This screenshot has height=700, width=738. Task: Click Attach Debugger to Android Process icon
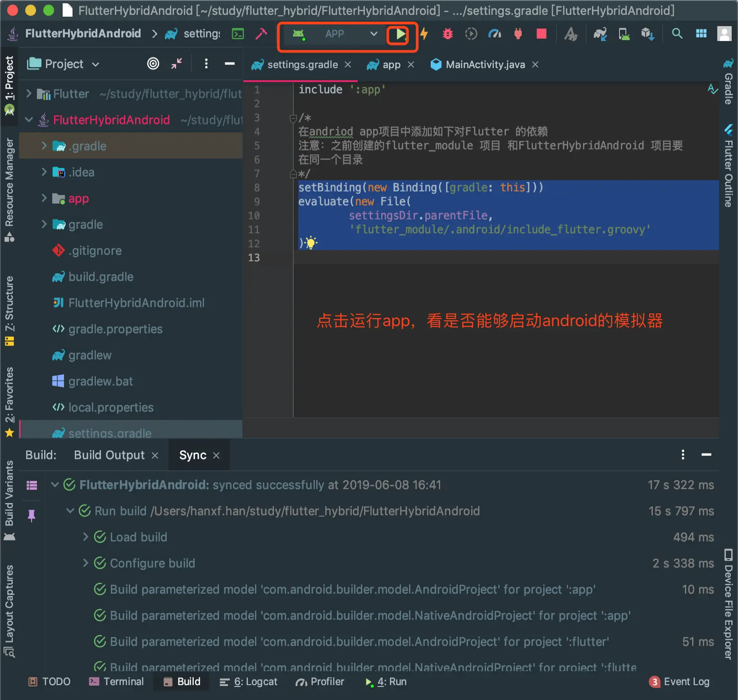click(x=518, y=34)
